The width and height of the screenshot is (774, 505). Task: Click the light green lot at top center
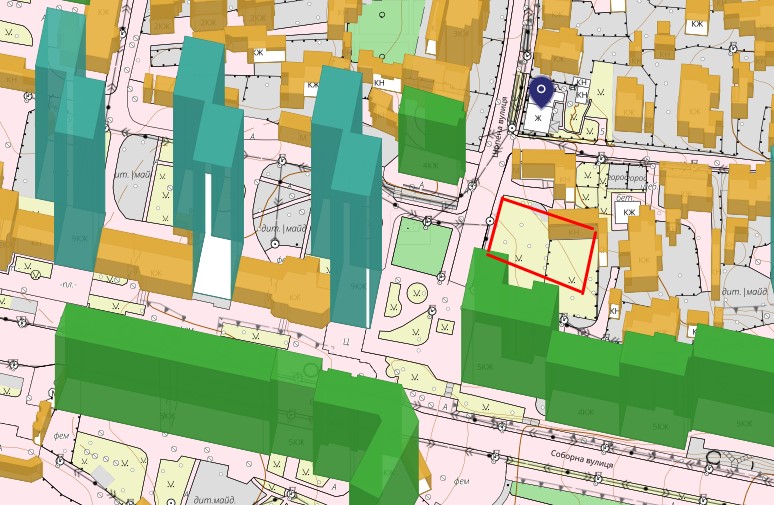(x=387, y=30)
